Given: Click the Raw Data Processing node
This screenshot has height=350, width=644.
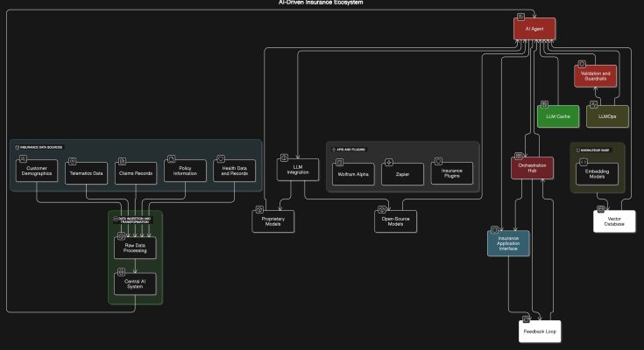Looking at the screenshot, I should (135, 248).
